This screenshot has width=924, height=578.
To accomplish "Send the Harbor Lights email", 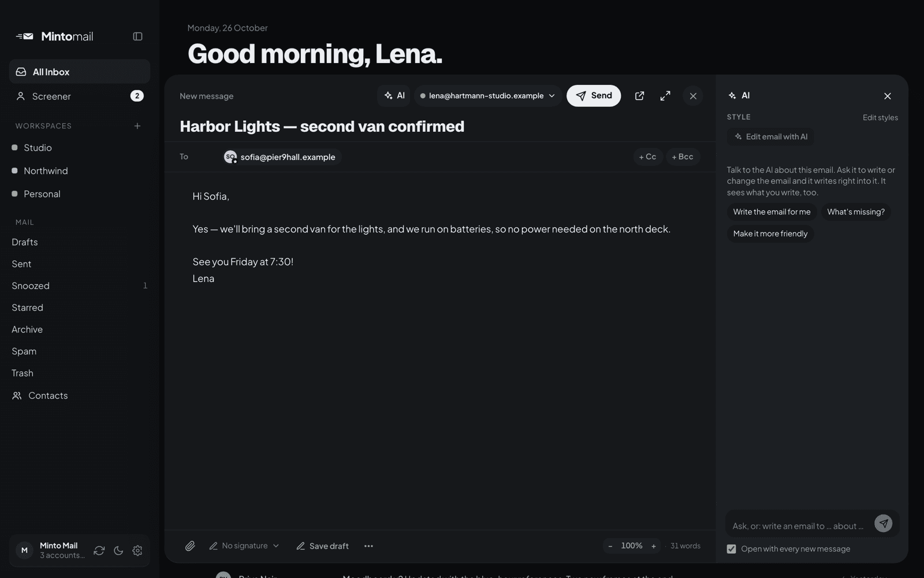I will [x=594, y=96].
